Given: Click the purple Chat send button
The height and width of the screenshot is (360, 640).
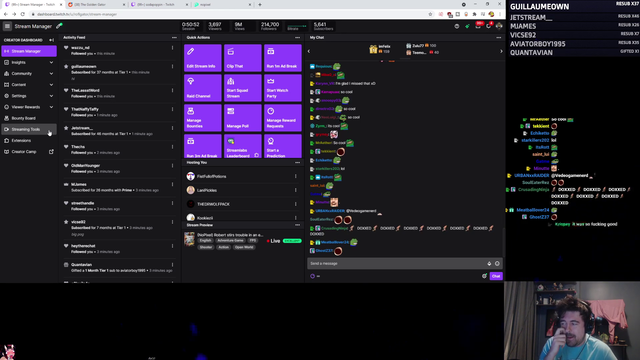Looking at the screenshot, I should click(x=496, y=276).
